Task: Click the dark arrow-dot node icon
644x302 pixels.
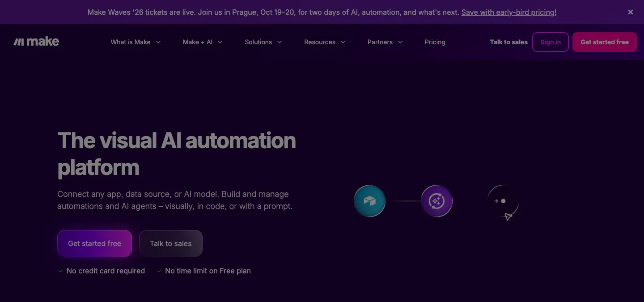Action: point(503,201)
